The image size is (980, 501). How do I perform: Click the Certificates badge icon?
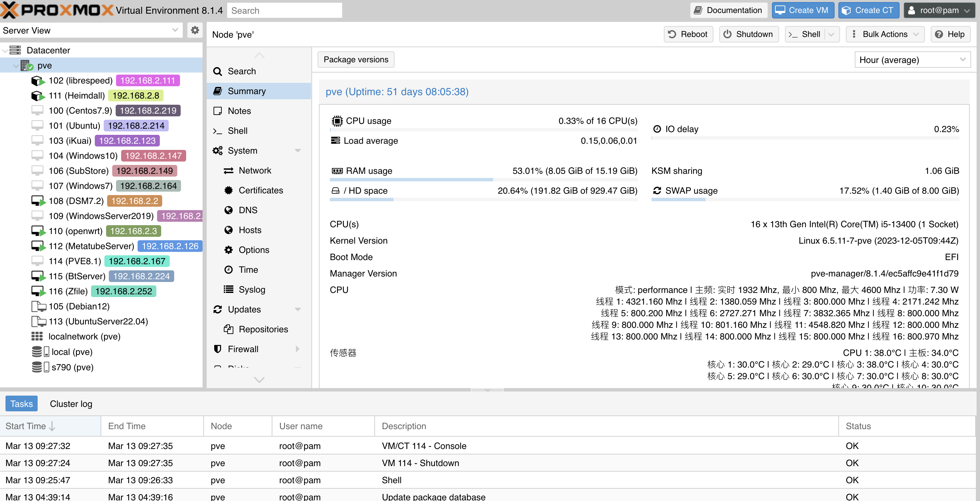click(228, 190)
